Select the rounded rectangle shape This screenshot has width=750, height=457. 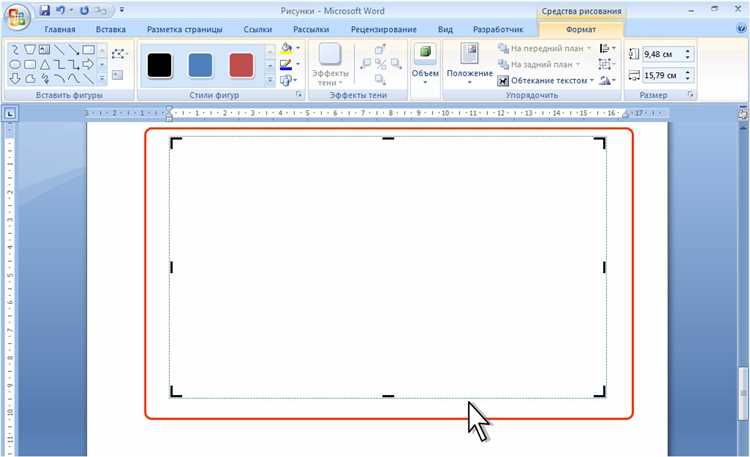click(x=30, y=64)
